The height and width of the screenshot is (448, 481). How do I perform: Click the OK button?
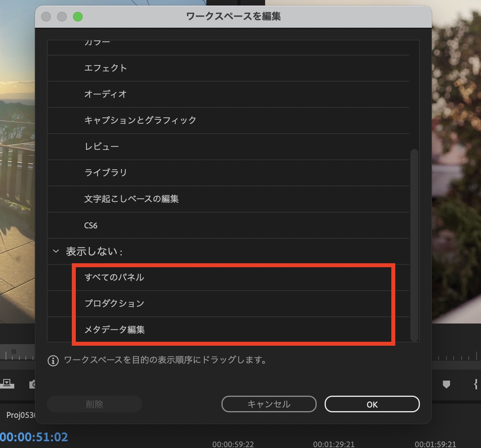pyautogui.click(x=372, y=404)
